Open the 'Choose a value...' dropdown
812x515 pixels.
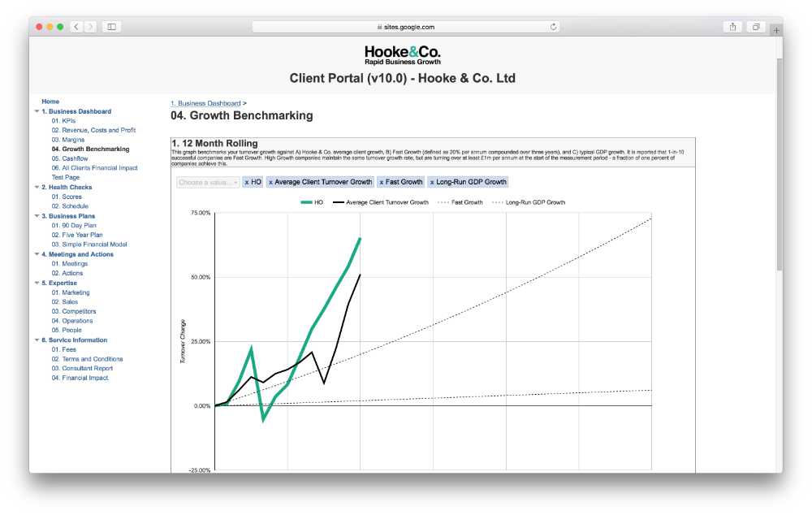point(208,183)
